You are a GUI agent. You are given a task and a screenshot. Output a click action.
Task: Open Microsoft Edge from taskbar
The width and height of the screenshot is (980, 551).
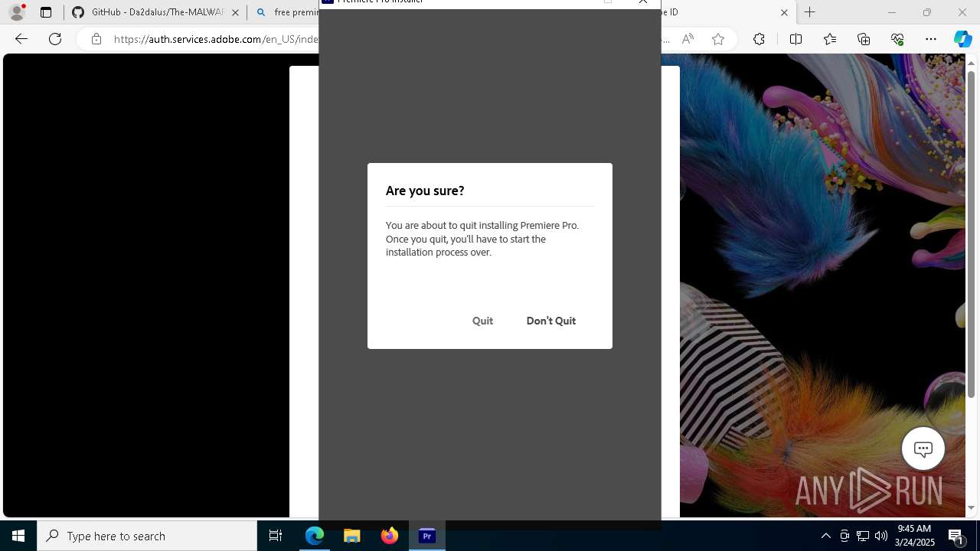(x=315, y=536)
